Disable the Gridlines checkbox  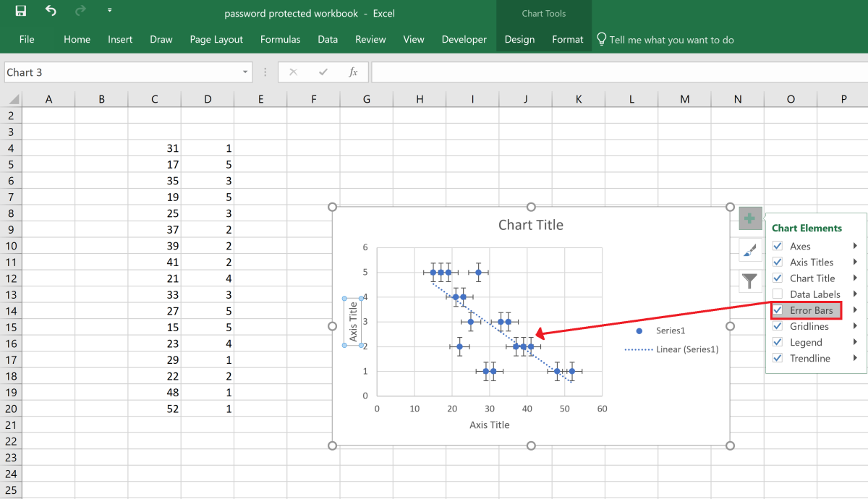coord(777,326)
